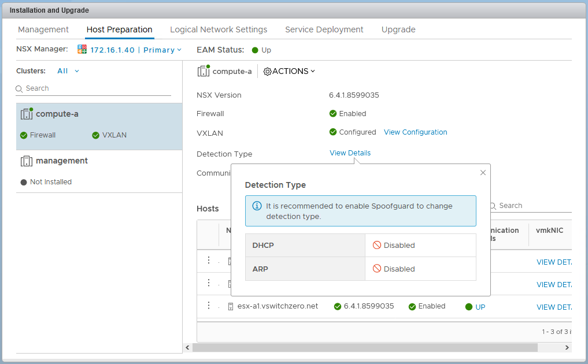Open View Configuration for VXLAN
The width and height of the screenshot is (588, 364).
pos(415,132)
